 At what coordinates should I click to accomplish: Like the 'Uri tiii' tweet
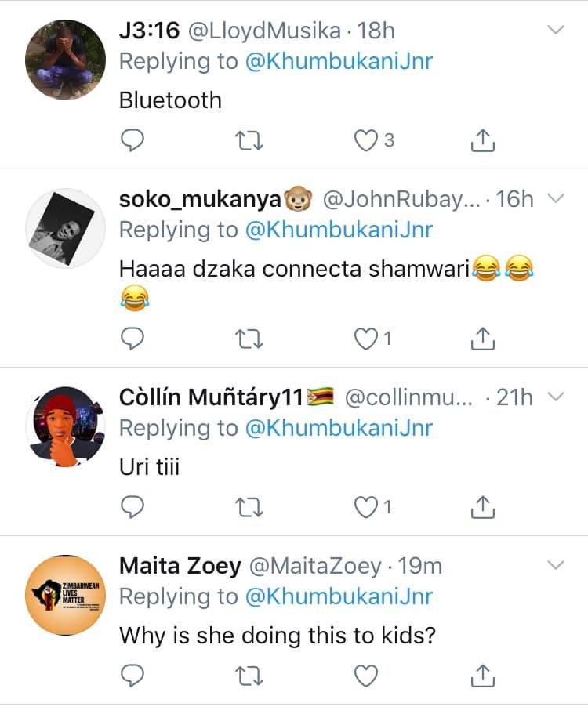(x=365, y=507)
